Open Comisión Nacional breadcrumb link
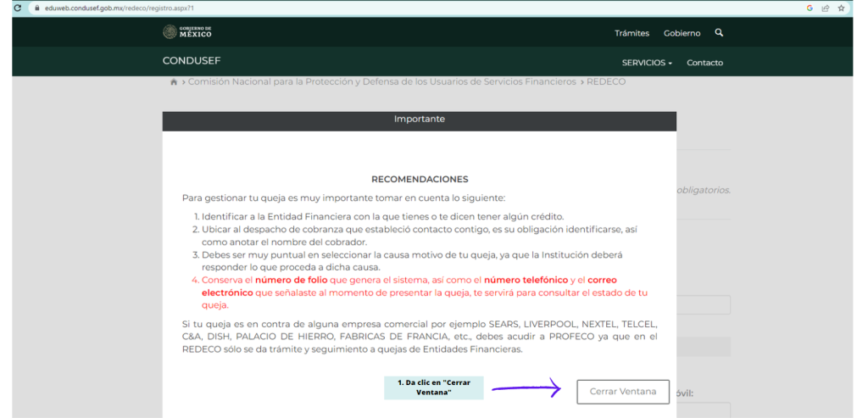Screen dimensions: 868x418 [381, 82]
